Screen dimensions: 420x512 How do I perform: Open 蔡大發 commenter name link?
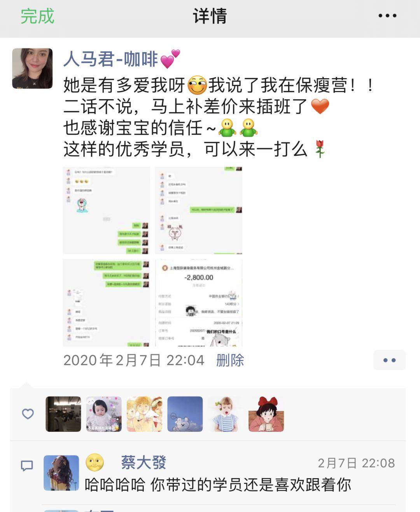point(143,463)
